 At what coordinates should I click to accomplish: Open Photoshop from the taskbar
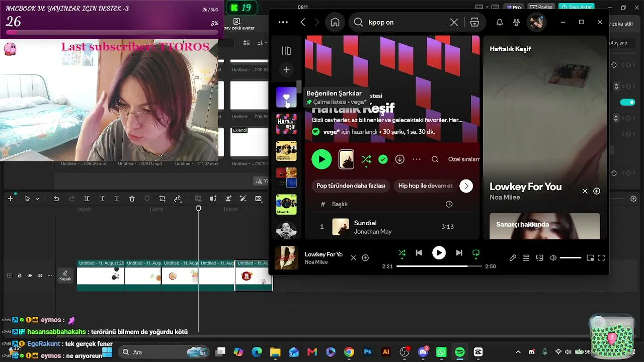pos(368,352)
